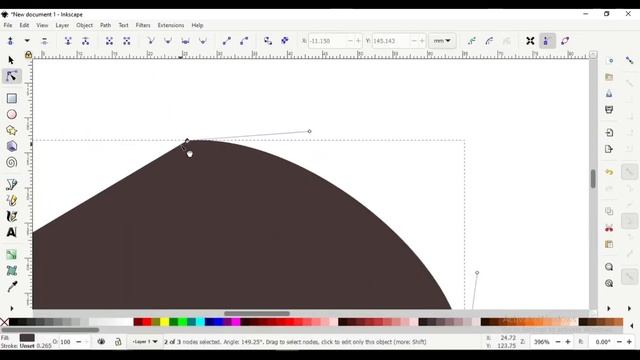Click Delete segment between nodes icon
This screenshot has height=360, width=640.
[x=127, y=41]
